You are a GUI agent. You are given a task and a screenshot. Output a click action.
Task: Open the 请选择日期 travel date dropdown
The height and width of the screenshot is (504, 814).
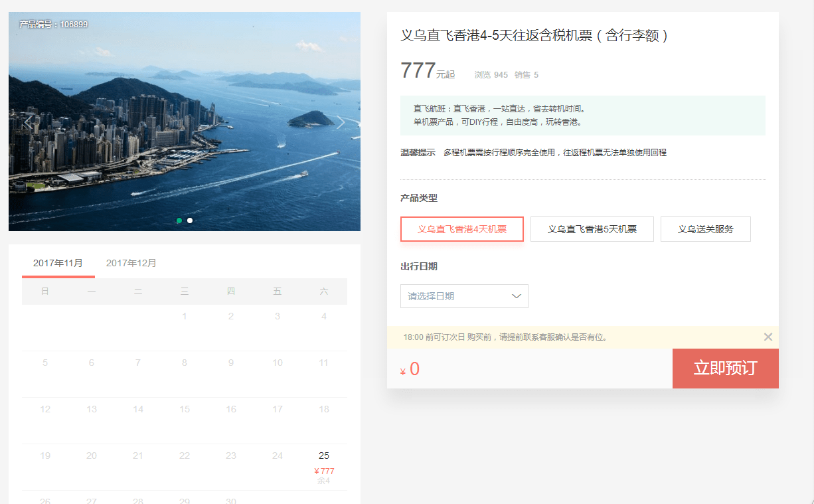tap(464, 296)
